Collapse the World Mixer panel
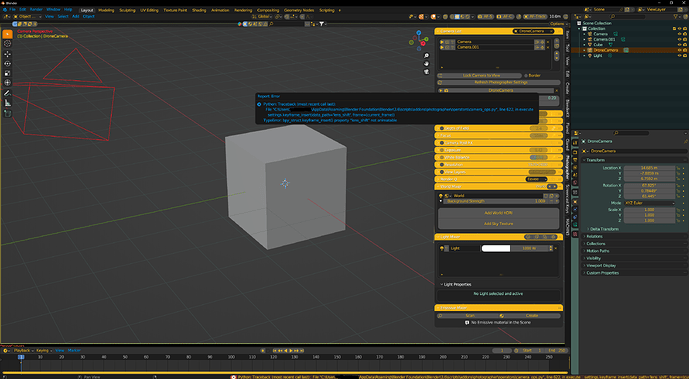This screenshot has width=689, height=379. coord(498,187)
